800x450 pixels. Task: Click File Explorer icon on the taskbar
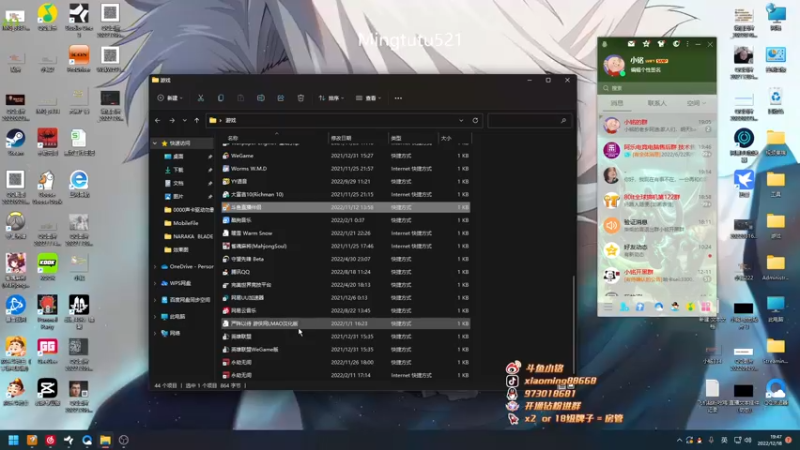[105, 440]
